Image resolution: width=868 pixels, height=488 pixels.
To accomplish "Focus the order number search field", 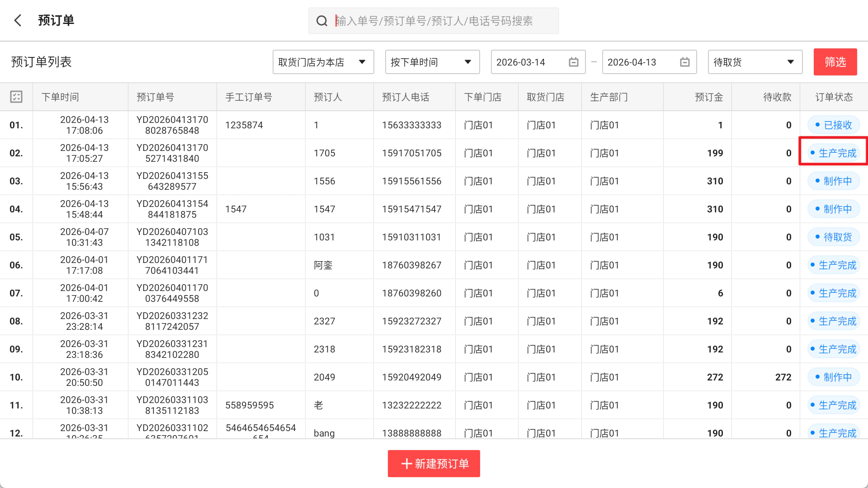I will pyautogui.click(x=434, y=21).
